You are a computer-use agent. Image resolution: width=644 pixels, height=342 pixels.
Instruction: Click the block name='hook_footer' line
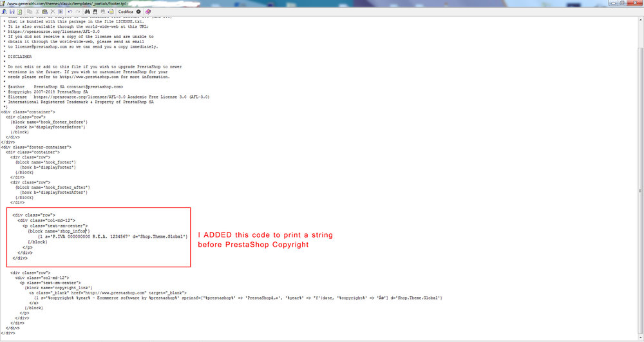point(46,162)
